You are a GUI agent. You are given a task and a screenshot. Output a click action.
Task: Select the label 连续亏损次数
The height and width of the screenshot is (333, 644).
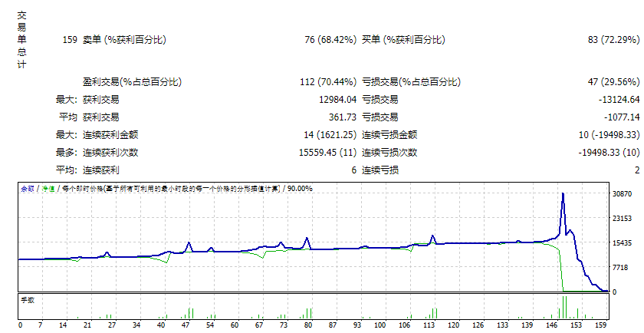click(x=389, y=153)
